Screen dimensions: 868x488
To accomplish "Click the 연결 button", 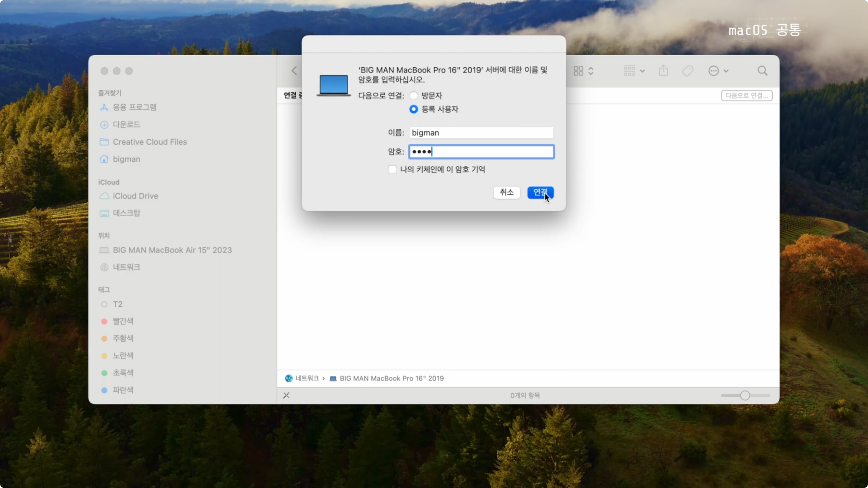I will [x=540, y=192].
